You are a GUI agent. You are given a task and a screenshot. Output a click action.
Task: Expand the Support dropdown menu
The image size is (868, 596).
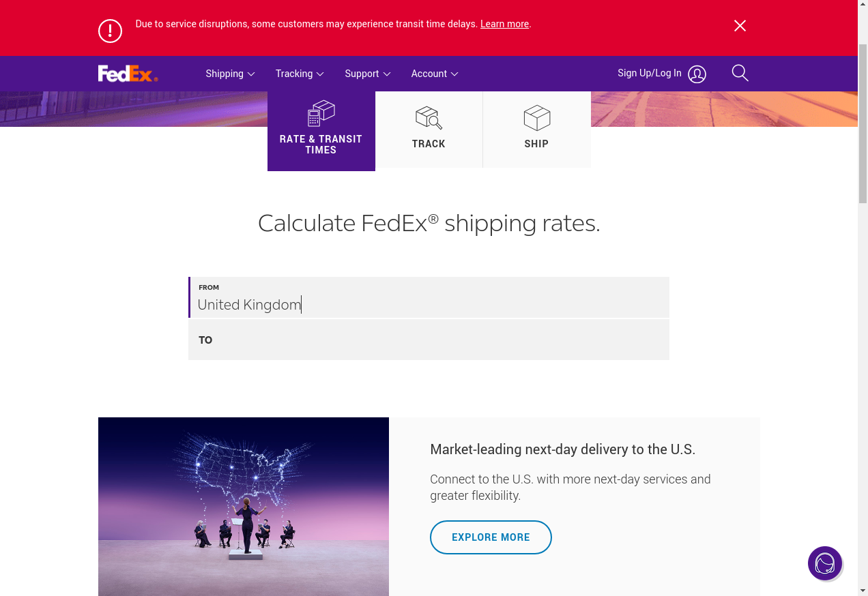[x=367, y=74]
